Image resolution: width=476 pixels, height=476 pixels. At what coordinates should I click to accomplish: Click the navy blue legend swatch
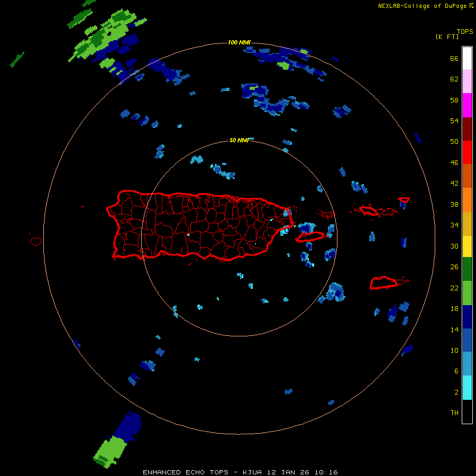coord(467,317)
